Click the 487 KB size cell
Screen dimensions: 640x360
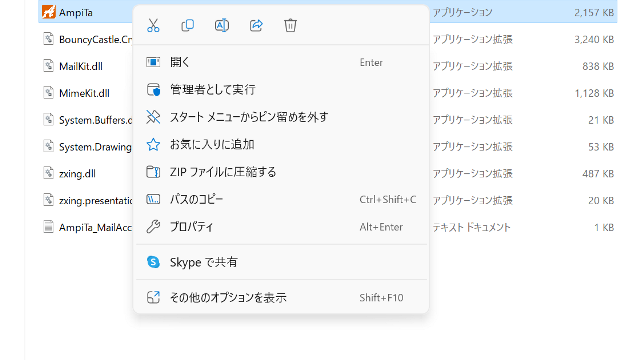598,173
